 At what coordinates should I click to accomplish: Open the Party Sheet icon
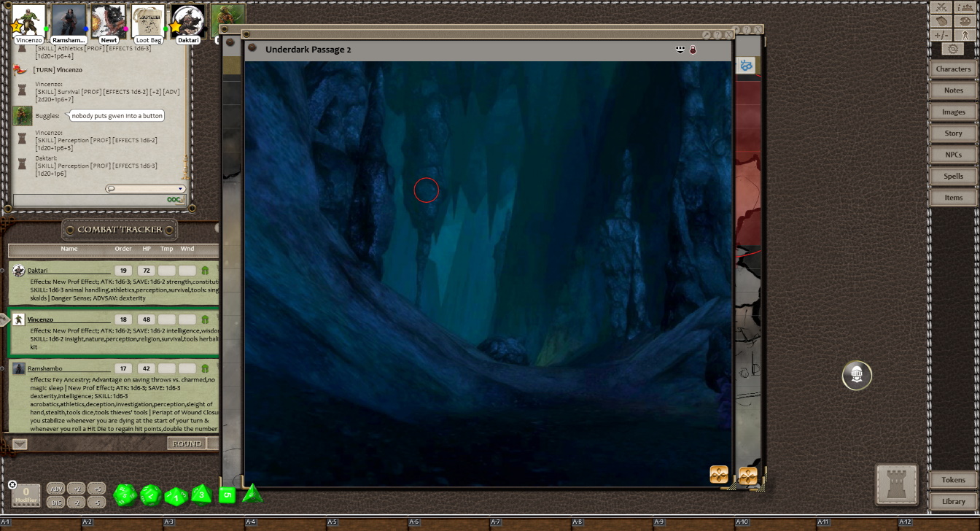(x=965, y=7)
